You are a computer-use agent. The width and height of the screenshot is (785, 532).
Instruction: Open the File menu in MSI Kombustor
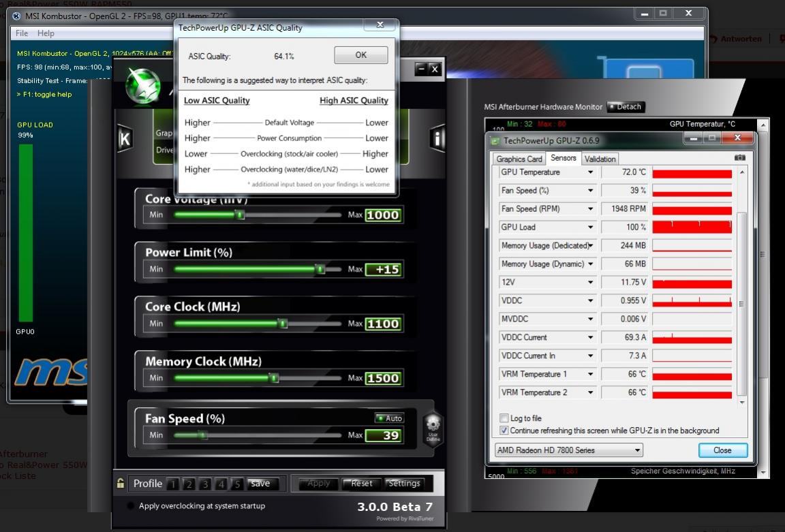22,33
